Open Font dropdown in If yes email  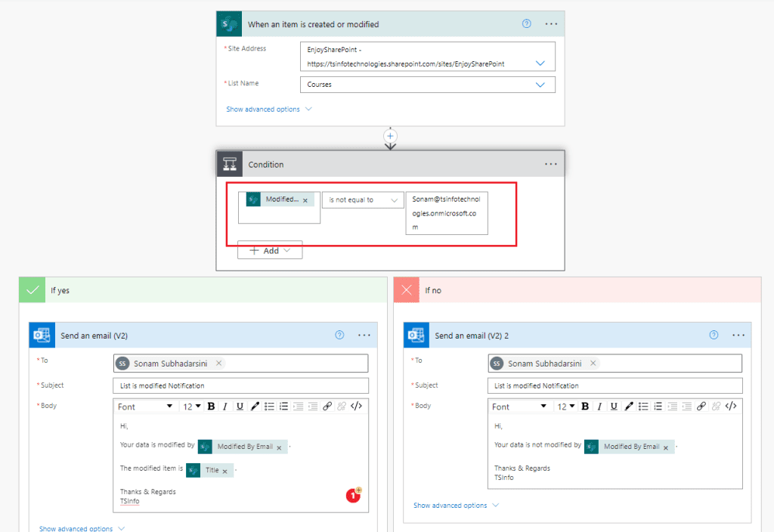click(x=145, y=406)
